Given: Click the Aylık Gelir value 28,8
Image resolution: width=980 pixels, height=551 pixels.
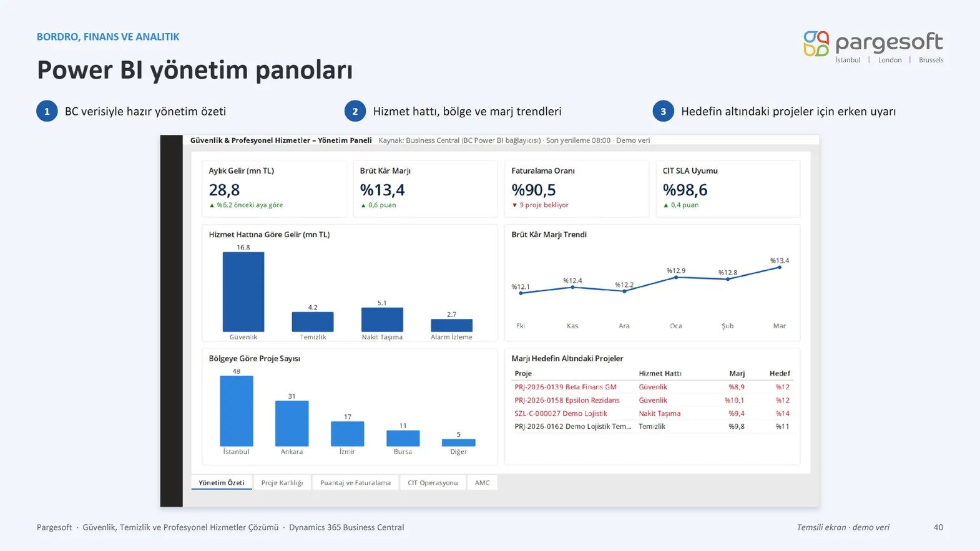Looking at the screenshot, I should pyautogui.click(x=224, y=190).
